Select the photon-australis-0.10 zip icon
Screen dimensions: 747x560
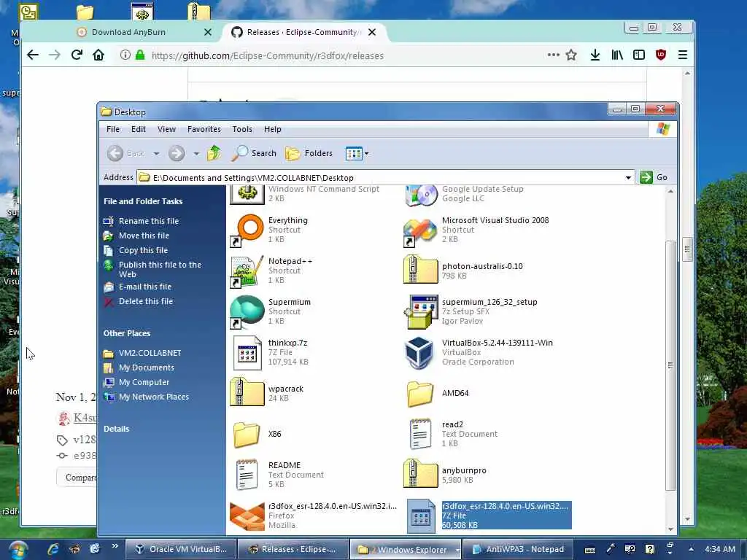pos(420,269)
